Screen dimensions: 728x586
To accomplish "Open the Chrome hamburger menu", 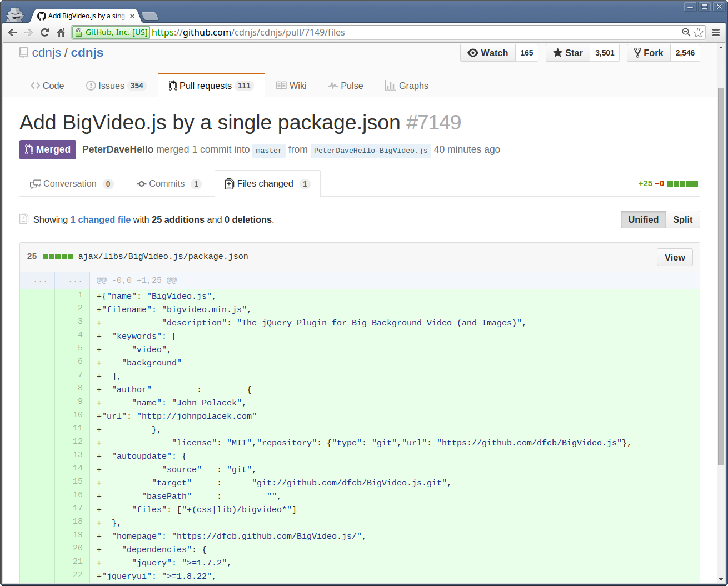I will 716,32.
